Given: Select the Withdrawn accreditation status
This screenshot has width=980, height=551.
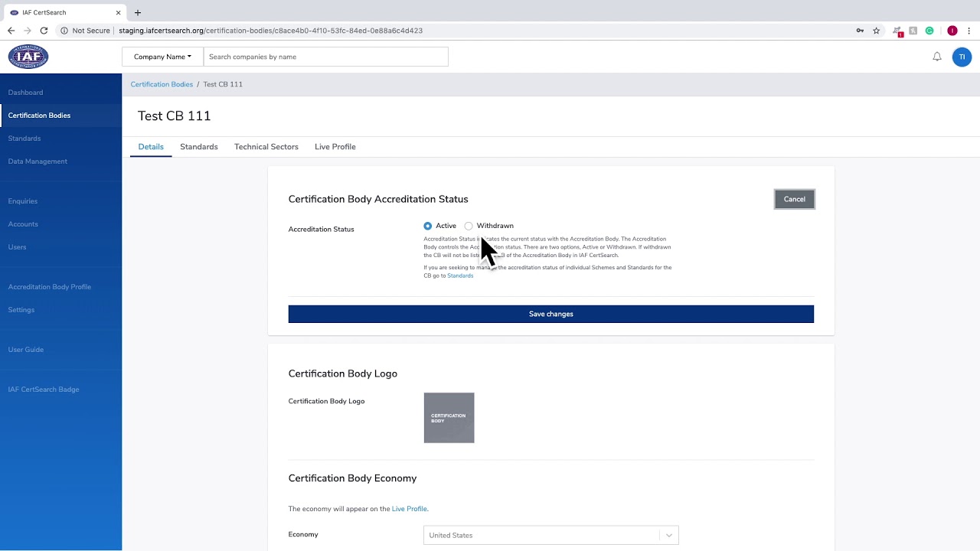Looking at the screenshot, I should (x=469, y=226).
